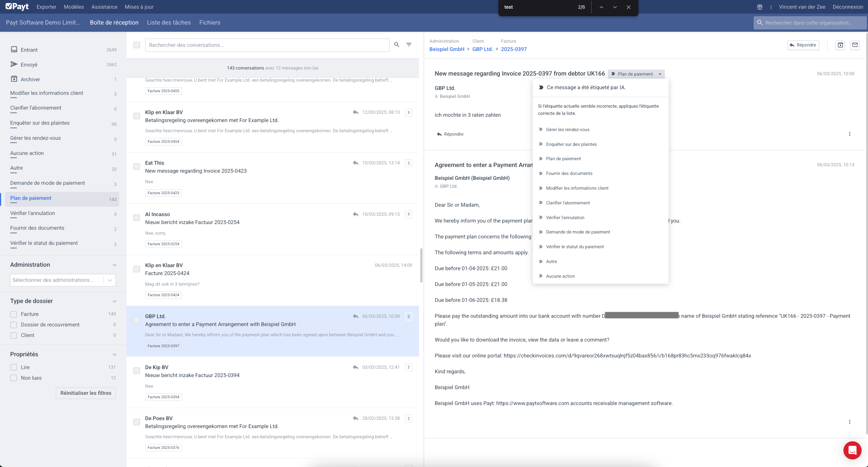Click the search icon in organisation search
The image size is (868, 467).
(760, 23)
